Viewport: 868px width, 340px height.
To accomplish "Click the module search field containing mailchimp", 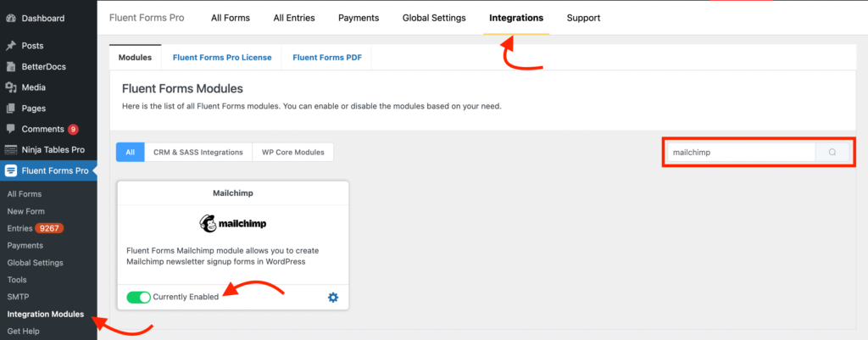I will click(x=741, y=153).
